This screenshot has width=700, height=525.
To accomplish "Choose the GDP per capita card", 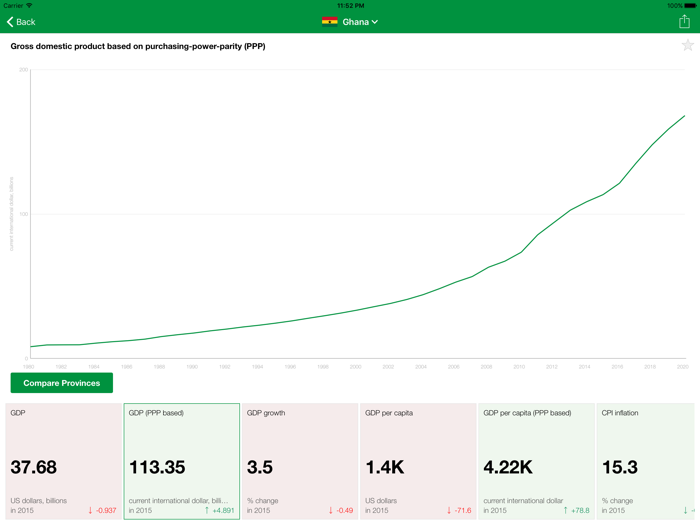I will 417,461.
